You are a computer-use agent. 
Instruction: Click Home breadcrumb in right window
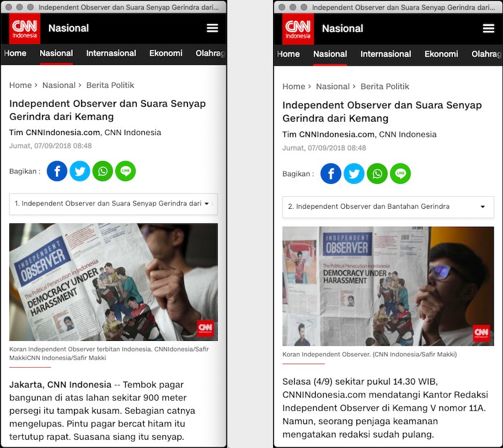[293, 87]
